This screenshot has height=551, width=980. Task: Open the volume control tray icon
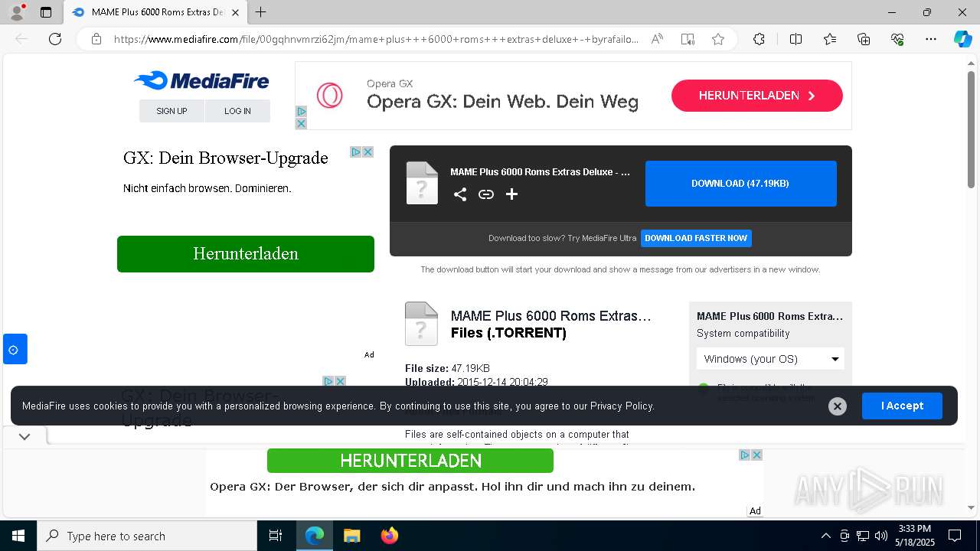click(x=881, y=536)
